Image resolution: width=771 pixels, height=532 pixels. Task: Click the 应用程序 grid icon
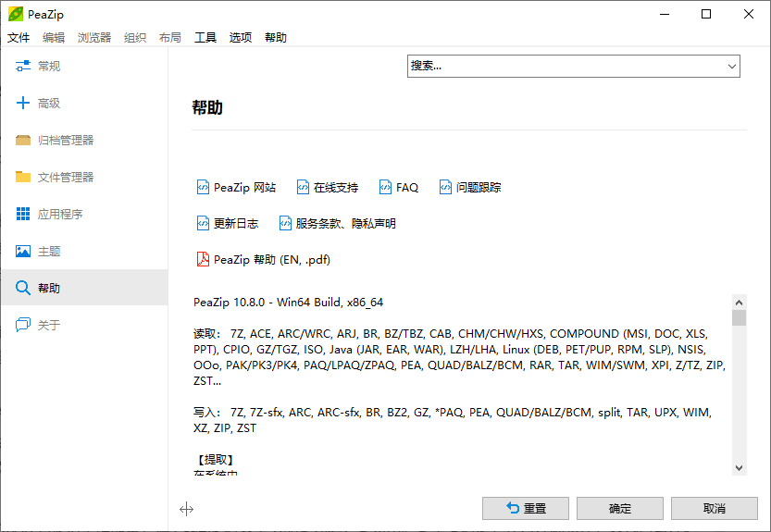click(22, 214)
